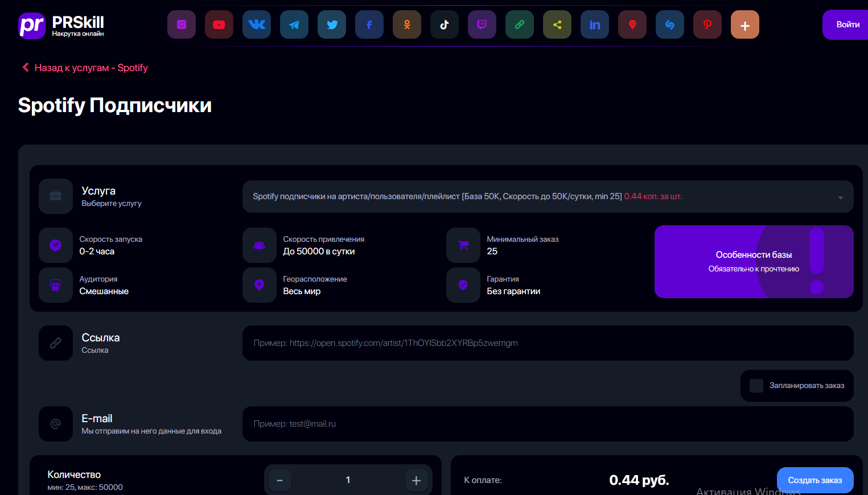The image size is (868, 495).
Task: Open the Twitch services icon
Action: 482,24
